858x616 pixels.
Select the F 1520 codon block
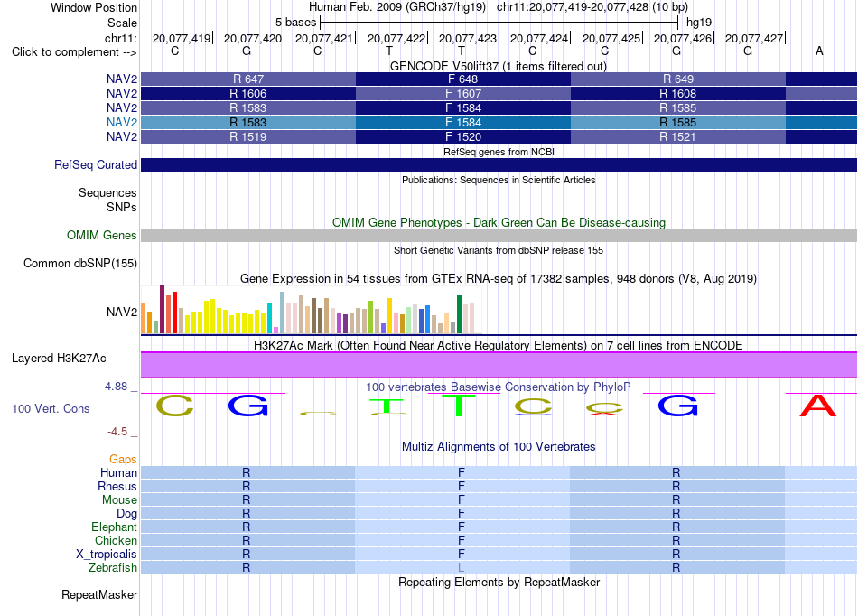point(463,136)
